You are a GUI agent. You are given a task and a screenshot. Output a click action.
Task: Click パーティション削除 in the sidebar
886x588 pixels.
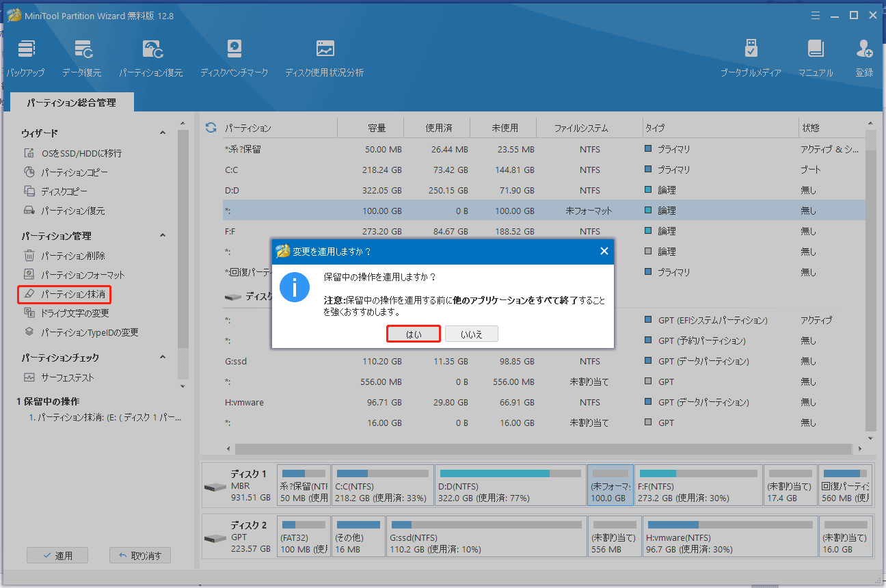pos(65,256)
